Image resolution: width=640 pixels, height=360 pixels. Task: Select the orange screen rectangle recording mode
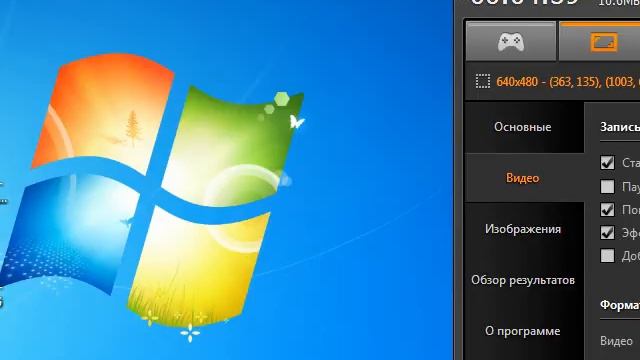(600, 42)
